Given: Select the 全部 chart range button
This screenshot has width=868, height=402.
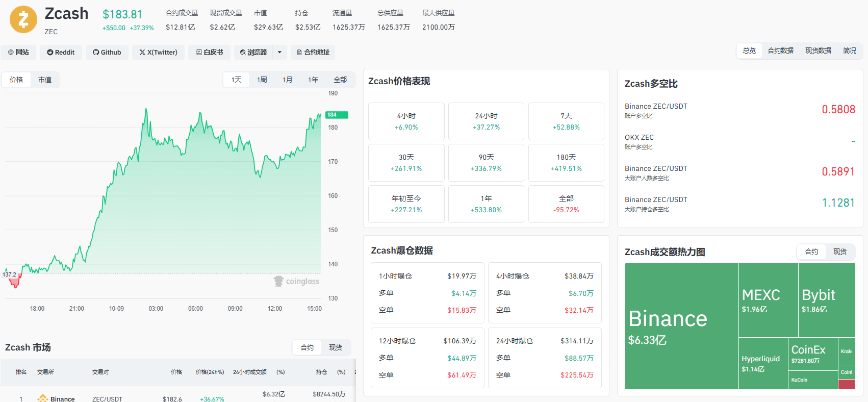Looking at the screenshot, I should click(340, 80).
